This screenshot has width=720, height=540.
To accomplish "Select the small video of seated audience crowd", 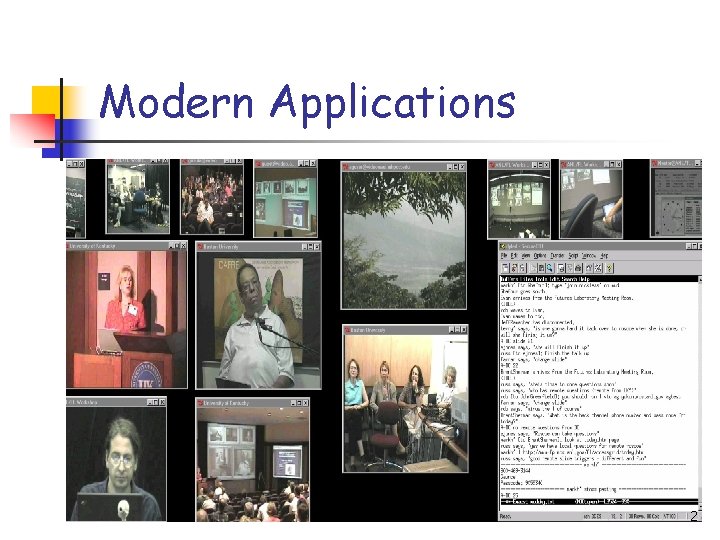I will coord(212,199).
